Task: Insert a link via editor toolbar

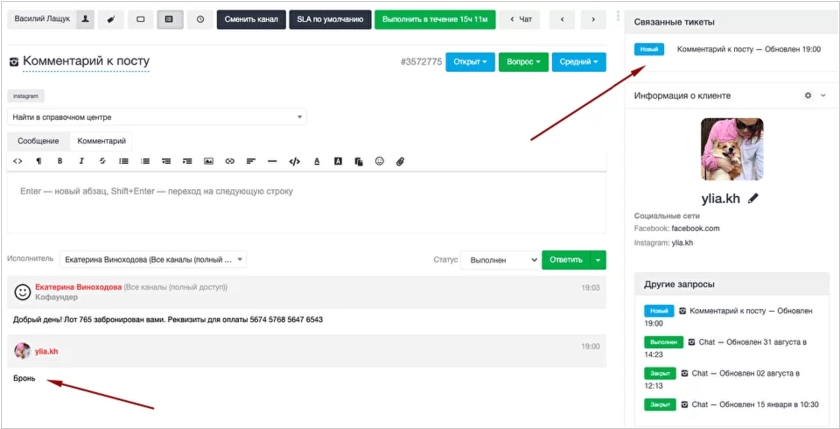Action: point(230,161)
